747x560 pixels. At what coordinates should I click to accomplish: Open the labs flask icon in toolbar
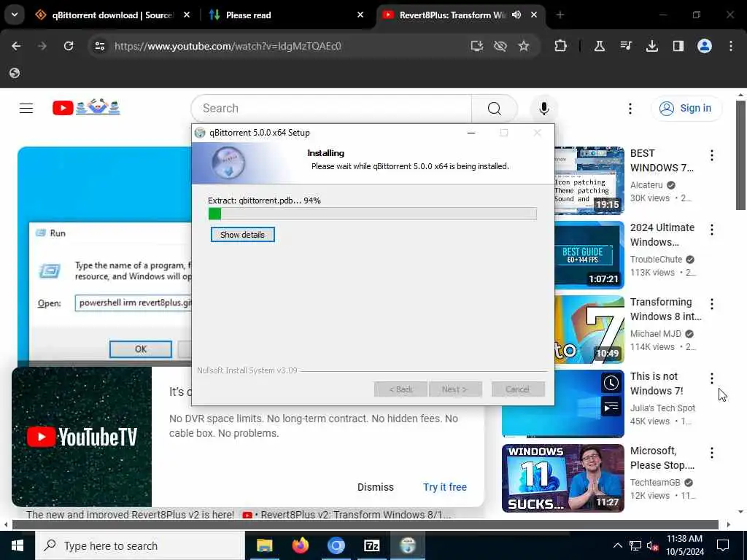click(x=600, y=46)
